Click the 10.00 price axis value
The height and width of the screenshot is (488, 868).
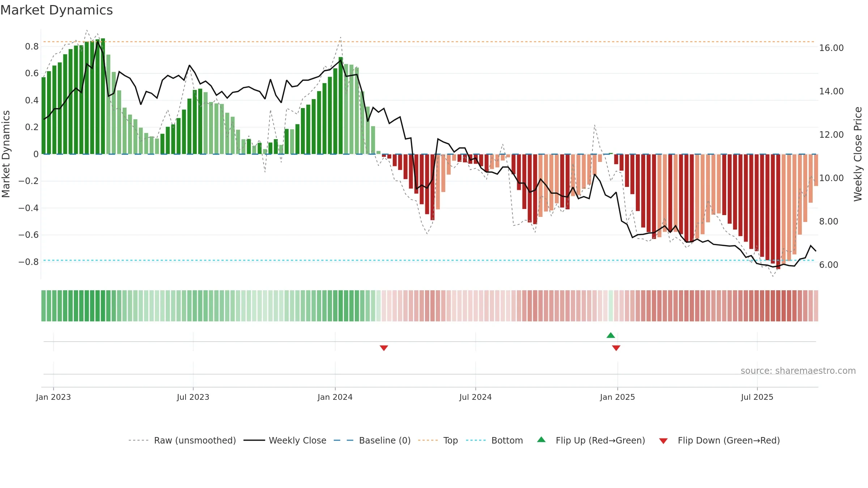coord(831,178)
